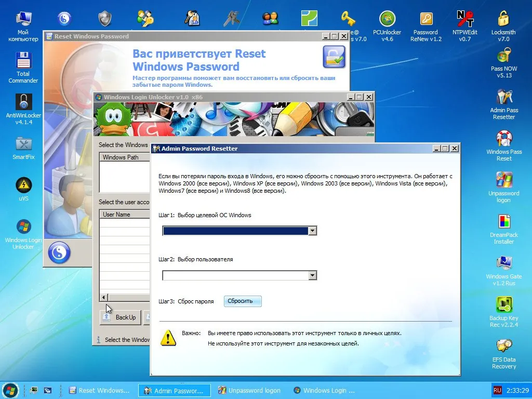Click the yin-yang desktop icon in top row

tap(64, 19)
